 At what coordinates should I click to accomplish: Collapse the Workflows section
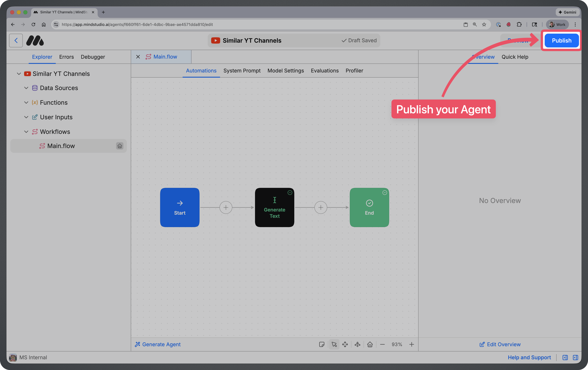click(x=26, y=131)
